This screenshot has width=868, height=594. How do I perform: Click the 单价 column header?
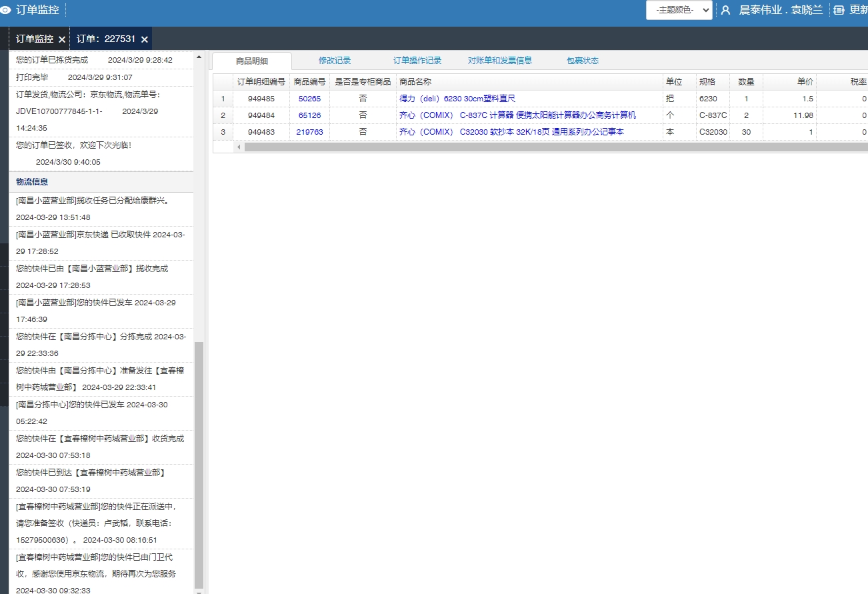789,82
